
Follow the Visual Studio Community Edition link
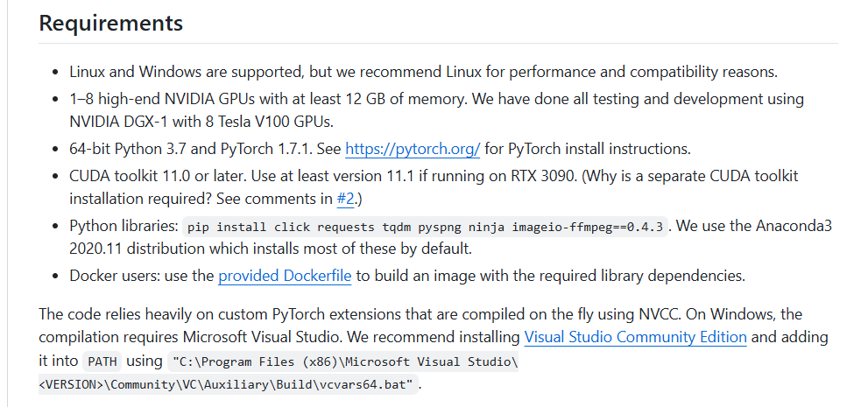tap(635, 337)
